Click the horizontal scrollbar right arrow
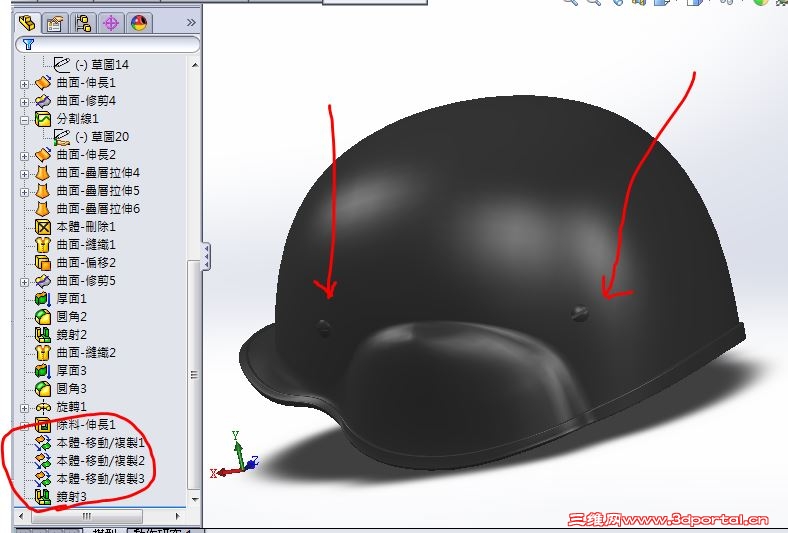The image size is (788, 533). coord(178,516)
